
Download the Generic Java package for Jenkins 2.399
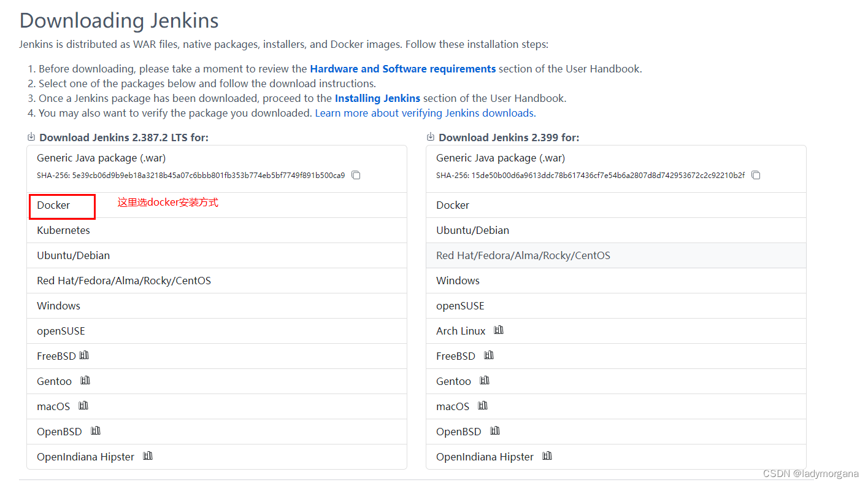(x=499, y=158)
